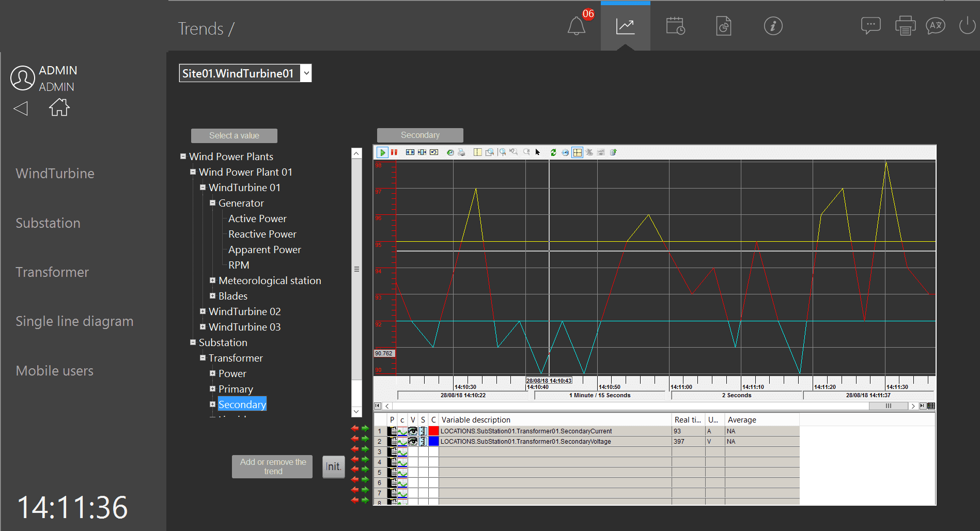Click Add or remove the trend button
The width and height of the screenshot is (980, 531).
[x=272, y=467]
